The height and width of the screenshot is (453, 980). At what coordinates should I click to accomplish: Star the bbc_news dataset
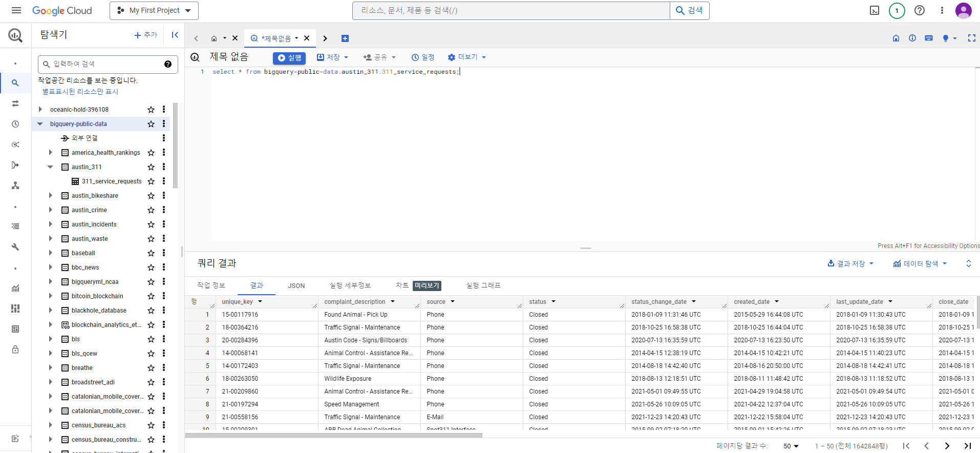151,267
